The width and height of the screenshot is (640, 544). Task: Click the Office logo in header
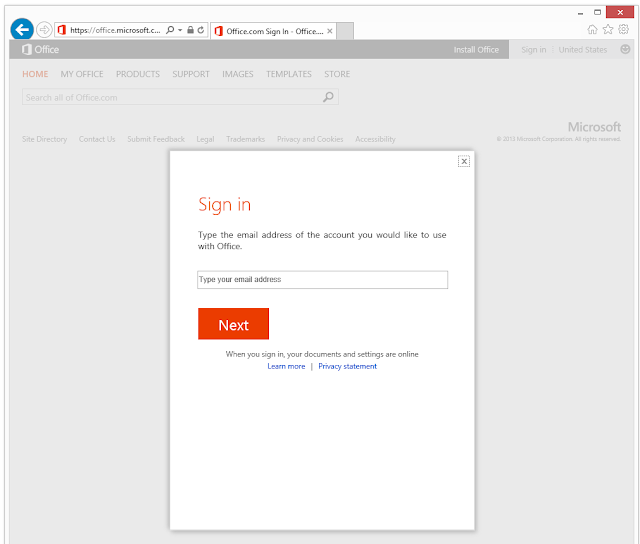click(x=40, y=49)
